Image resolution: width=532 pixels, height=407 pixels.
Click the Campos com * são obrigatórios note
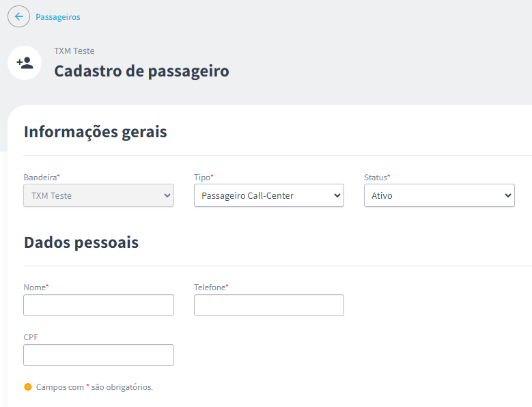[x=94, y=387]
